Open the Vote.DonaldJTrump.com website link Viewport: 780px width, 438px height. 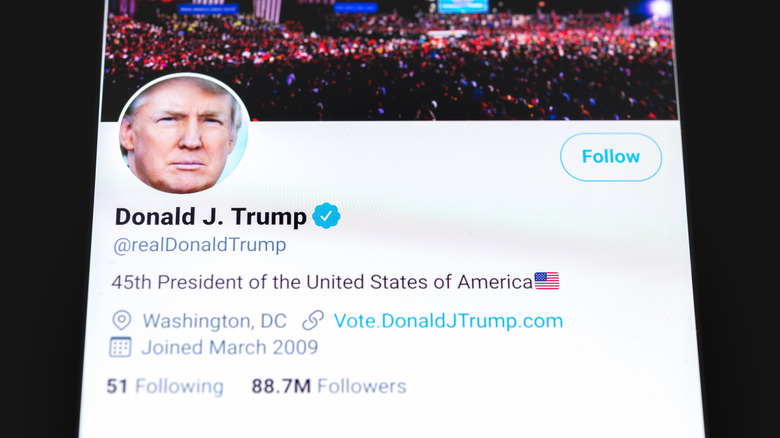tap(448, 321)
